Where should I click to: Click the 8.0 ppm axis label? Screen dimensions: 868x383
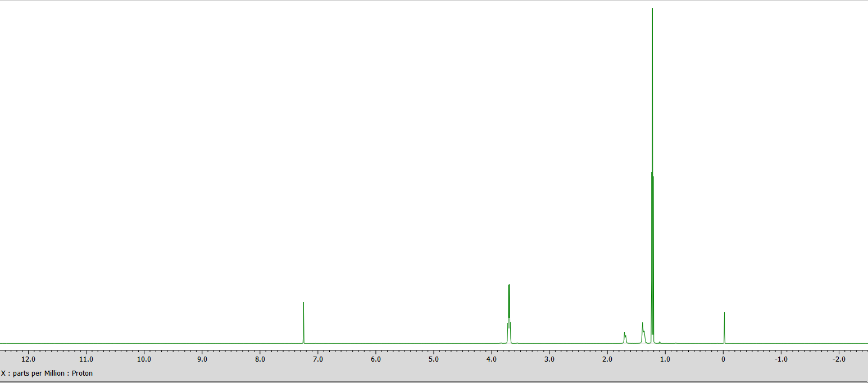tap(260, 359)
